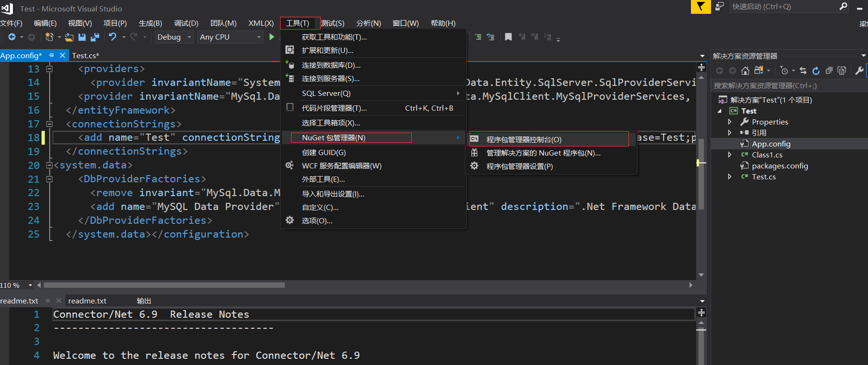Expand the Test.cs node in Solution Explorer
868x365 pixels.
tap(730, 177)
